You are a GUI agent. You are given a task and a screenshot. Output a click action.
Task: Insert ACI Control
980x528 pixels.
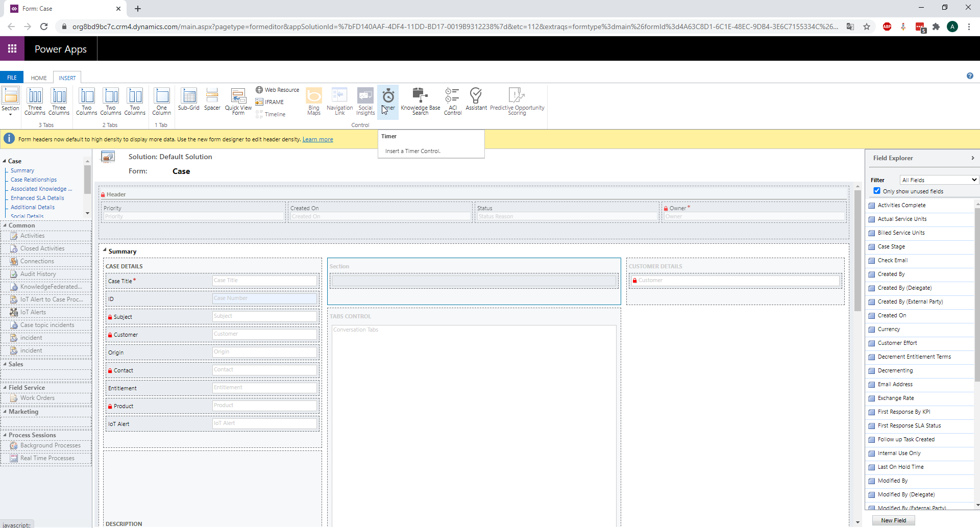click(453, 100)
